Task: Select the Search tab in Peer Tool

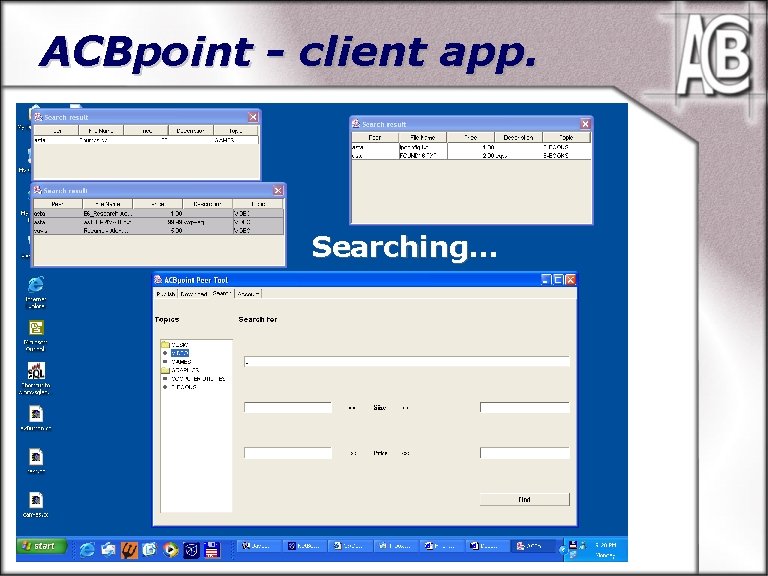Action: tap(221, 293)
